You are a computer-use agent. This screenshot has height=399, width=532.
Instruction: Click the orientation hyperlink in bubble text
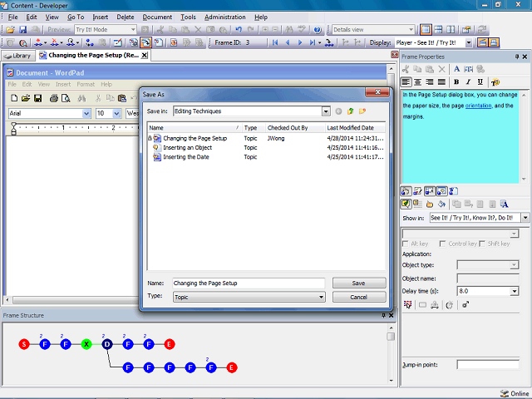pyautogui.click(x=478, y=106)
